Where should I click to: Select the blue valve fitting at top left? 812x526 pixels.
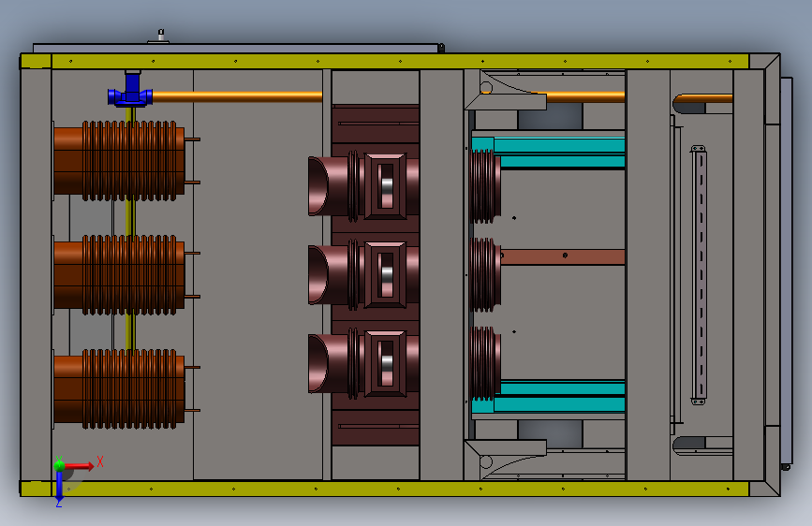[130, 89]
